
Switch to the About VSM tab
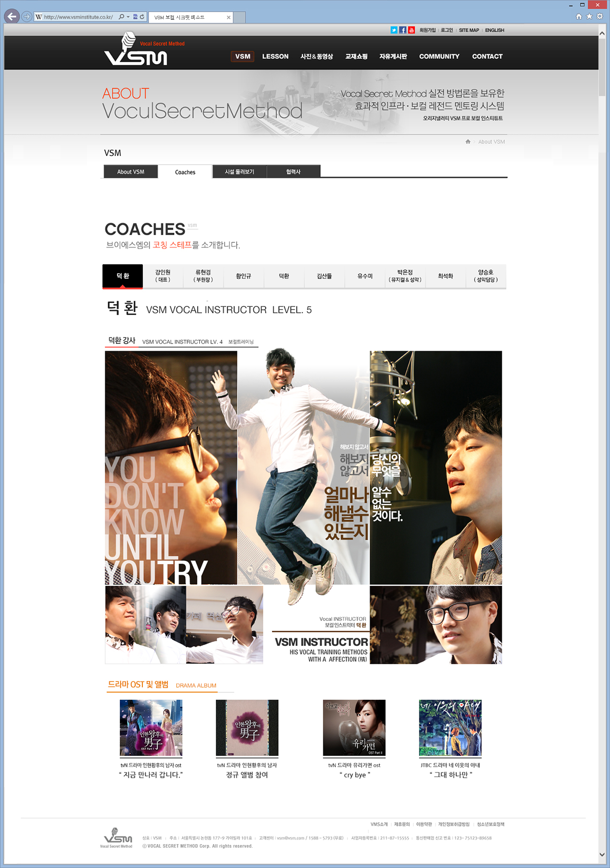(131, 172)
